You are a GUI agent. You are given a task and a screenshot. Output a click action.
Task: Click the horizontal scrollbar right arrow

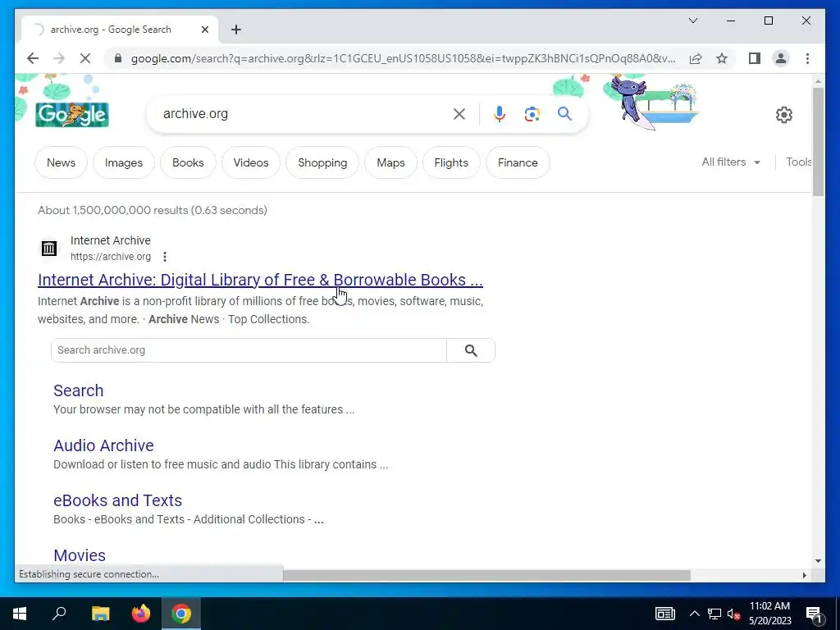804,575
